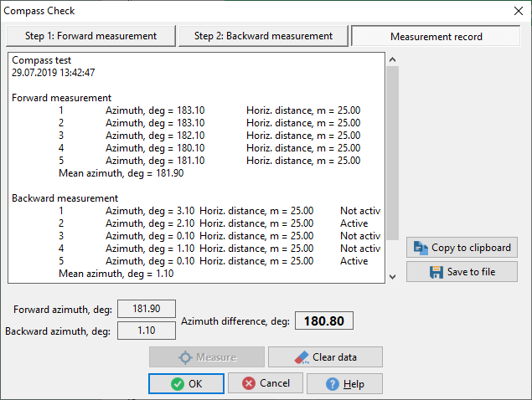
Task: Switch to Step 2: Backward measurement tab
Action: 263,36
